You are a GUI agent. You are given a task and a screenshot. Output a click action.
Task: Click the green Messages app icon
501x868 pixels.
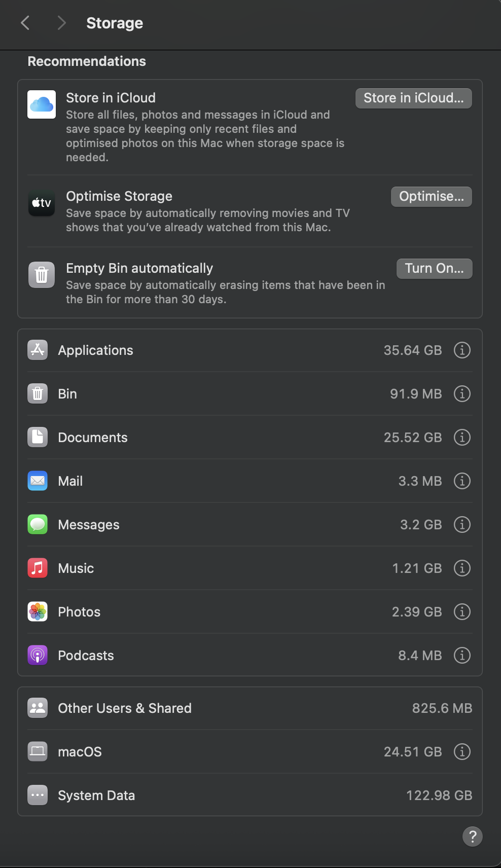click(x=37, y=524)
